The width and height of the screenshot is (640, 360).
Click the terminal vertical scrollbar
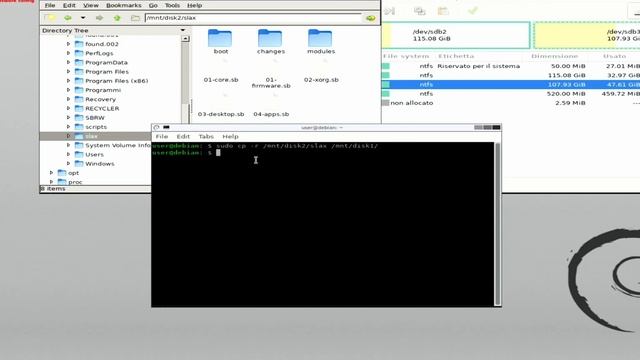click(498, 224)
